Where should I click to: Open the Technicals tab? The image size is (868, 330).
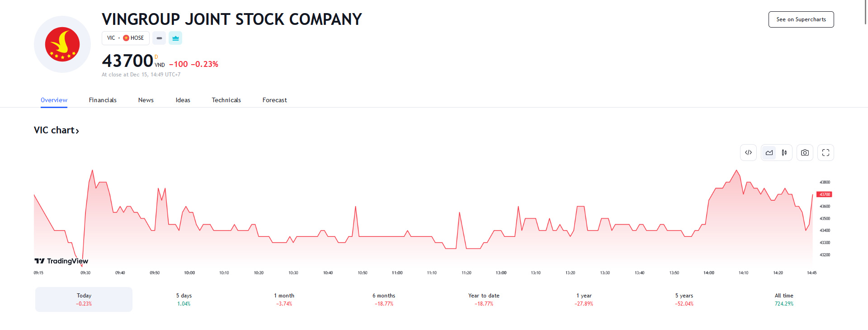pyautogui.click(x=226, y=100)
